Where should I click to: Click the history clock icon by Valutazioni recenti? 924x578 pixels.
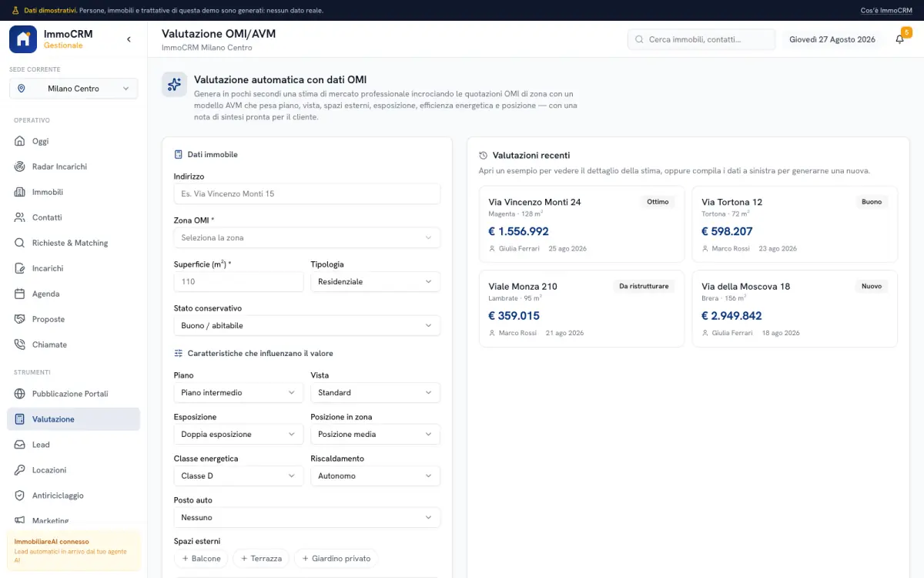pyautogui.click(x=484, y=155)
